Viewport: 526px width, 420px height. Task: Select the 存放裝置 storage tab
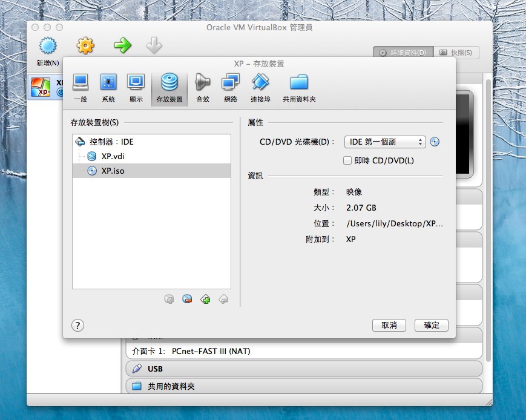169,88
